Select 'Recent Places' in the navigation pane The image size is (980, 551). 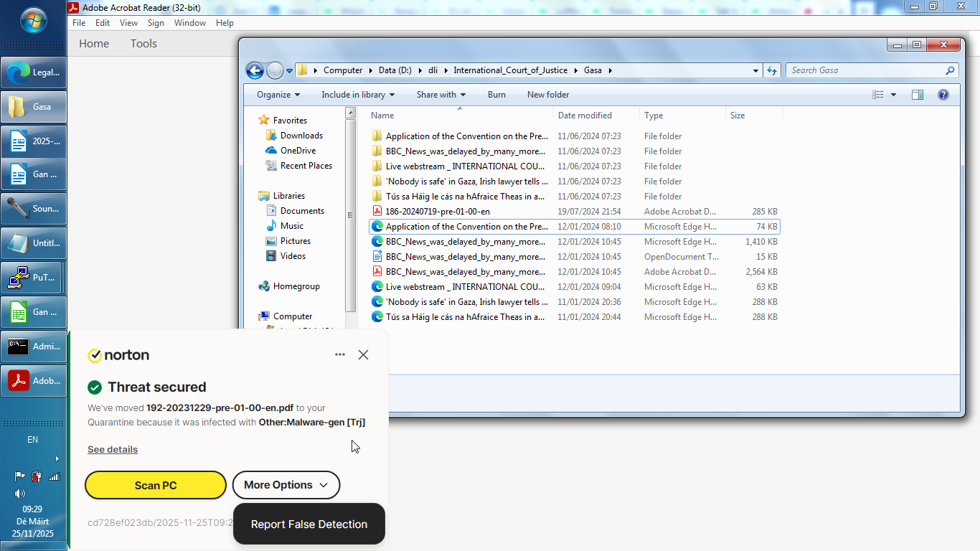[x=306, y=166]
